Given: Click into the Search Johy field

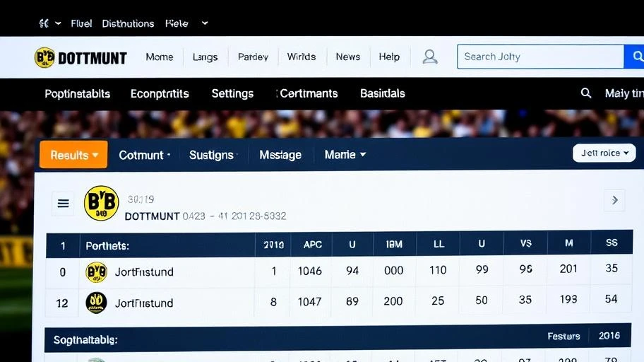Looking at the screenshot, I should [539, 57].
